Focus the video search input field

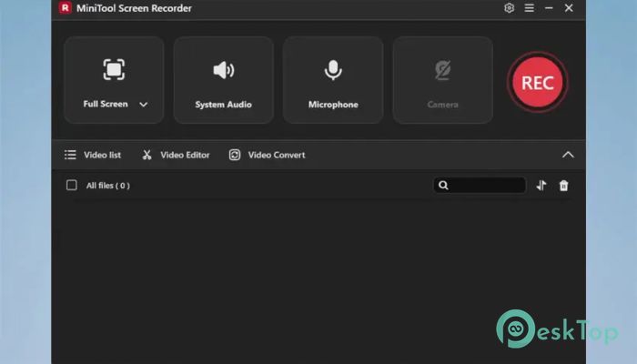click(480, 186)
